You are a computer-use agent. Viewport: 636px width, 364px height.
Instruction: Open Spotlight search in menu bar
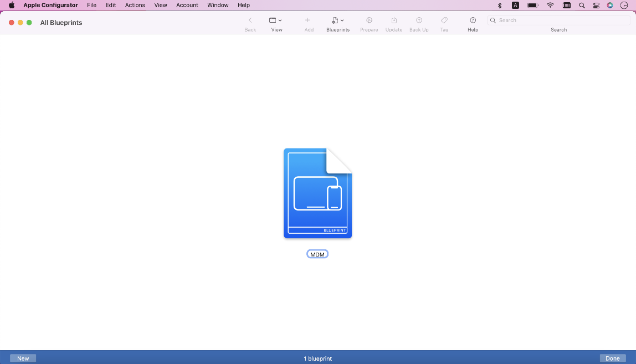coord(582,5)
